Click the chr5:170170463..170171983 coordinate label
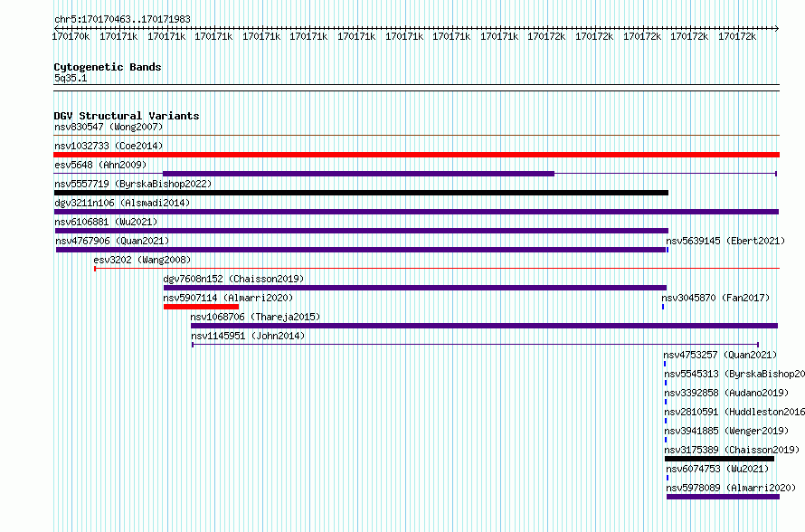The image size is (805, 532). [x=122, y=19]
